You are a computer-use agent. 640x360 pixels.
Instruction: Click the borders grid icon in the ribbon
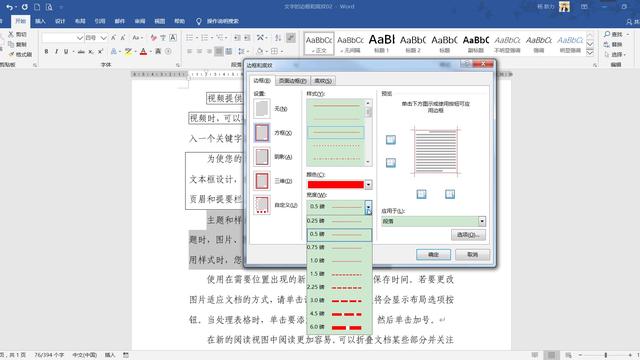click(275, 51)
